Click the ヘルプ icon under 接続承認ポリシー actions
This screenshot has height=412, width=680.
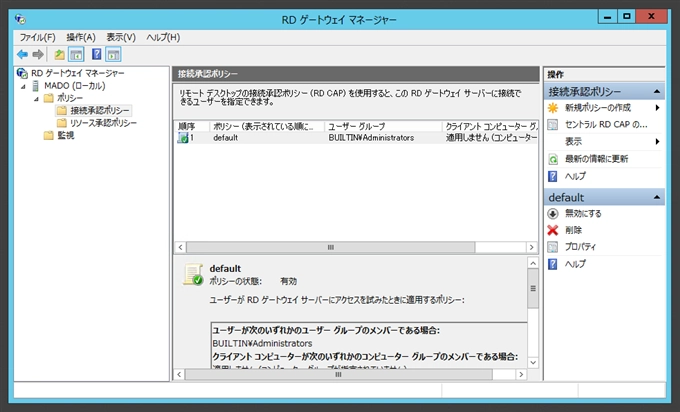point(553,176)
